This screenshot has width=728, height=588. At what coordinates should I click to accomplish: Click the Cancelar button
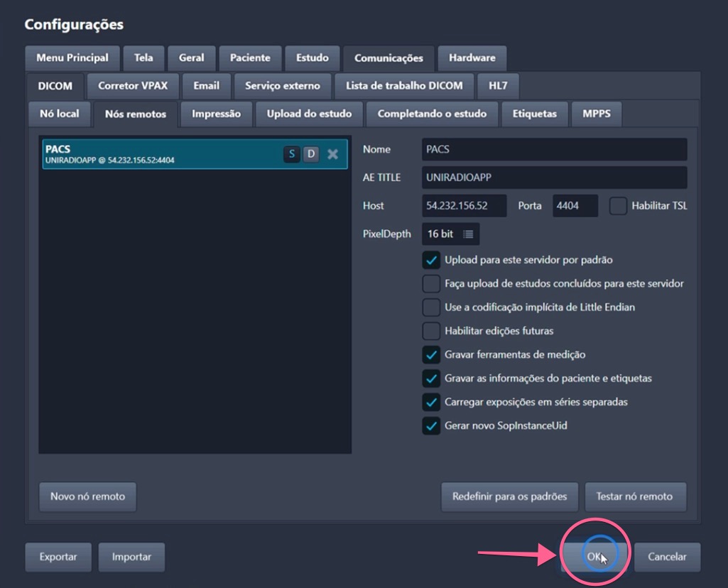coord(667,557)
